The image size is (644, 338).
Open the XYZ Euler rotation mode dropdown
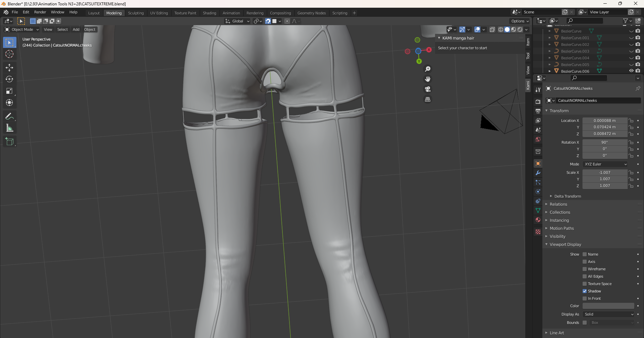tap(605, 164)
